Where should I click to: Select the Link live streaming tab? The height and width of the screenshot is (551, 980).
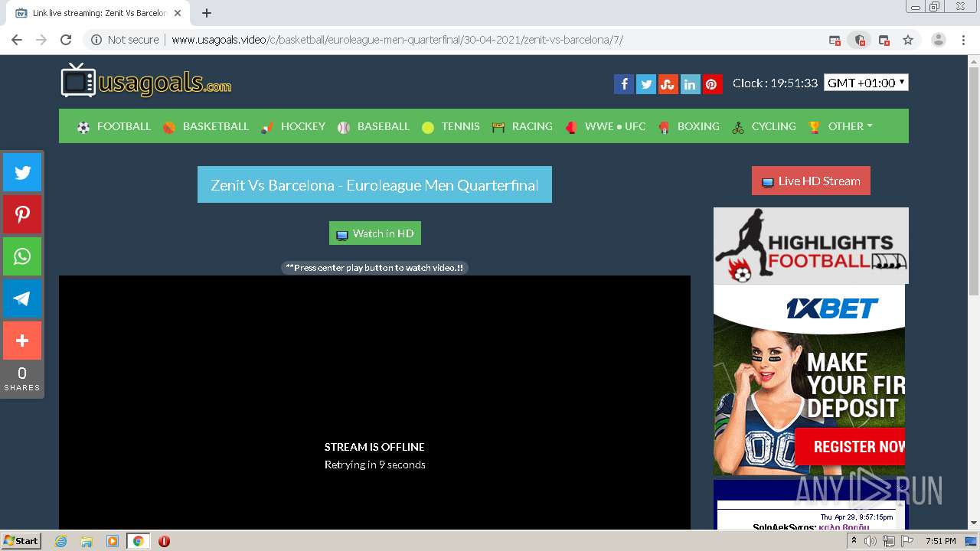(98, 13)
